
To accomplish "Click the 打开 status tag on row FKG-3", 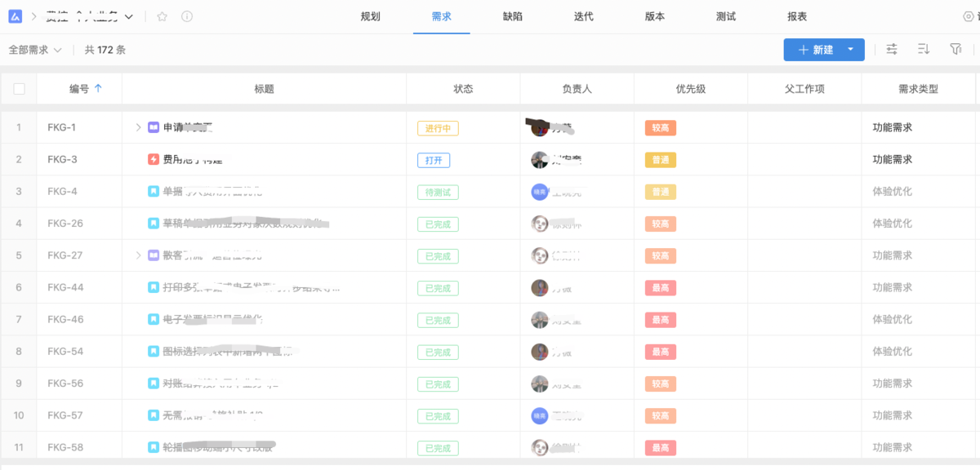I will click(x=434, y=160).
